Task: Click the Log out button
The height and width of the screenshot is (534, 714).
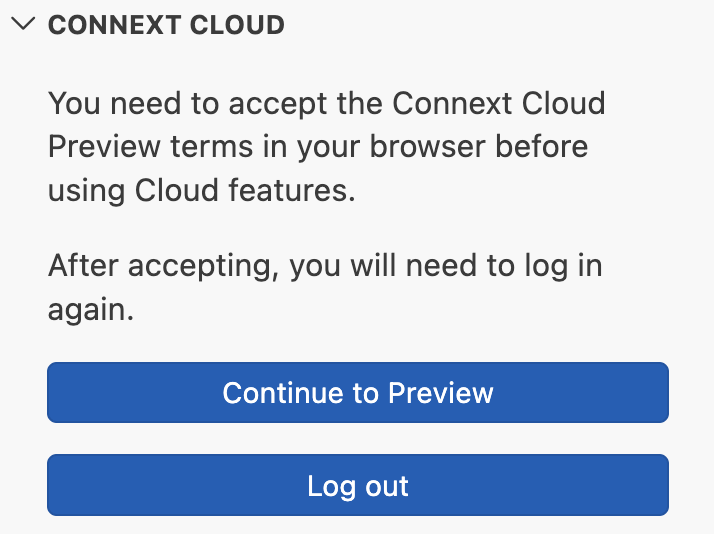Action: (358, 485)
